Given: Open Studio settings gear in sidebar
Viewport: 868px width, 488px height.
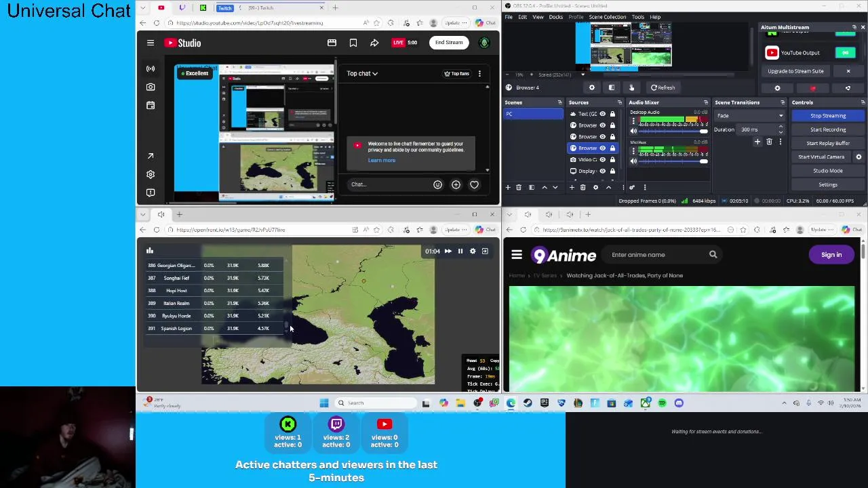Looking at the screenshot, I should pos(151,174).
